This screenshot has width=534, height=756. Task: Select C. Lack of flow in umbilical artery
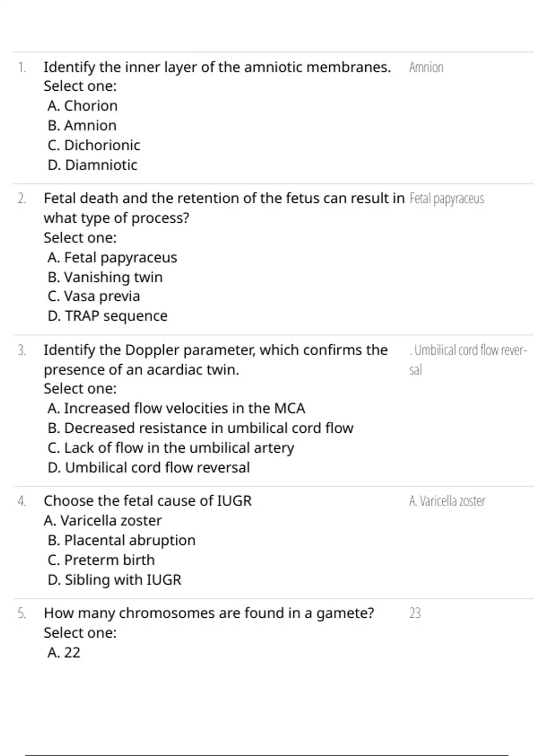tap(171, 448)
